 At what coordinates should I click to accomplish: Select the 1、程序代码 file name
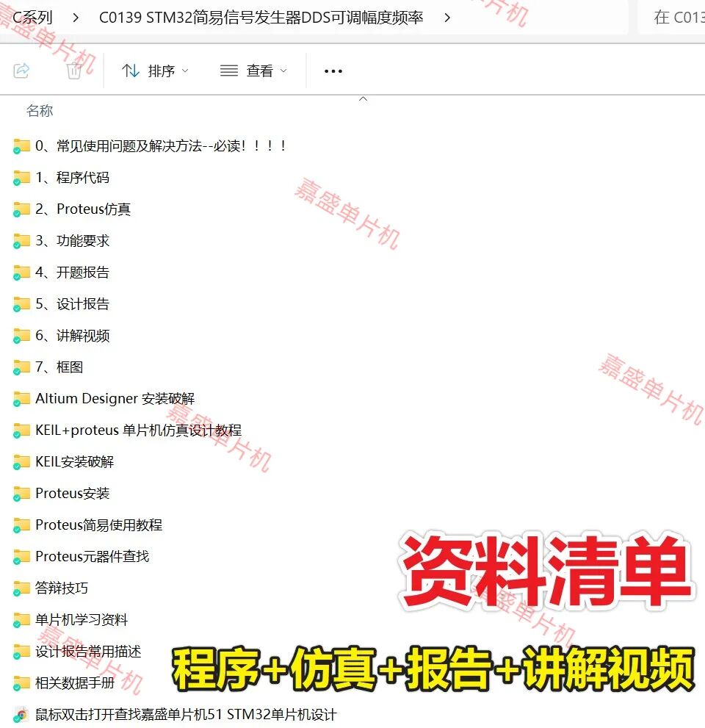(73, 177)
